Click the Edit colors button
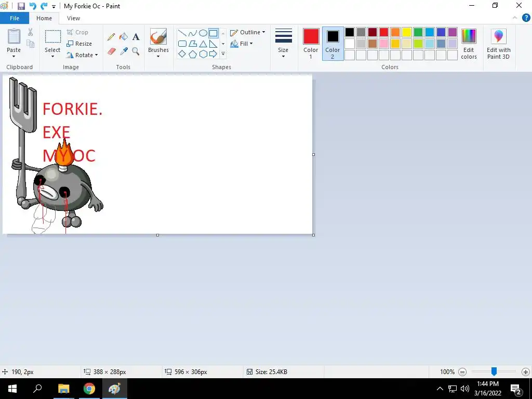This screenshot has height=399, width=532. pos(469,44)
